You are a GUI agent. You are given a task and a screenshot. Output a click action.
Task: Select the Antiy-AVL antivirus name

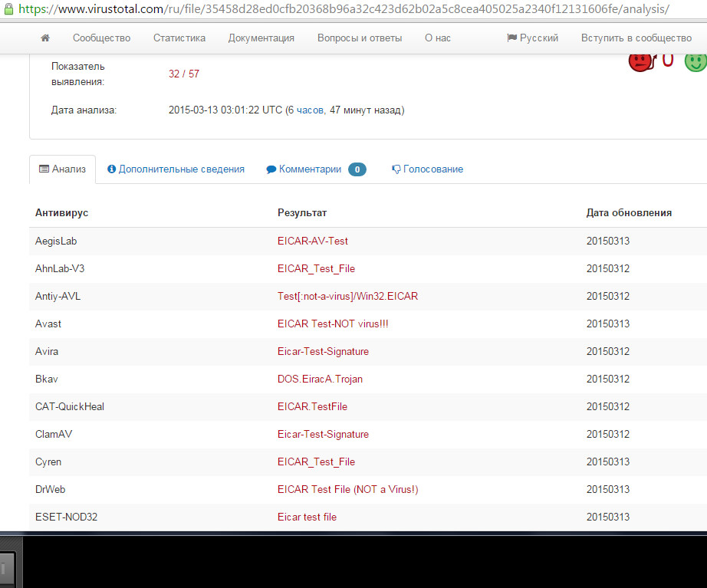58,296
